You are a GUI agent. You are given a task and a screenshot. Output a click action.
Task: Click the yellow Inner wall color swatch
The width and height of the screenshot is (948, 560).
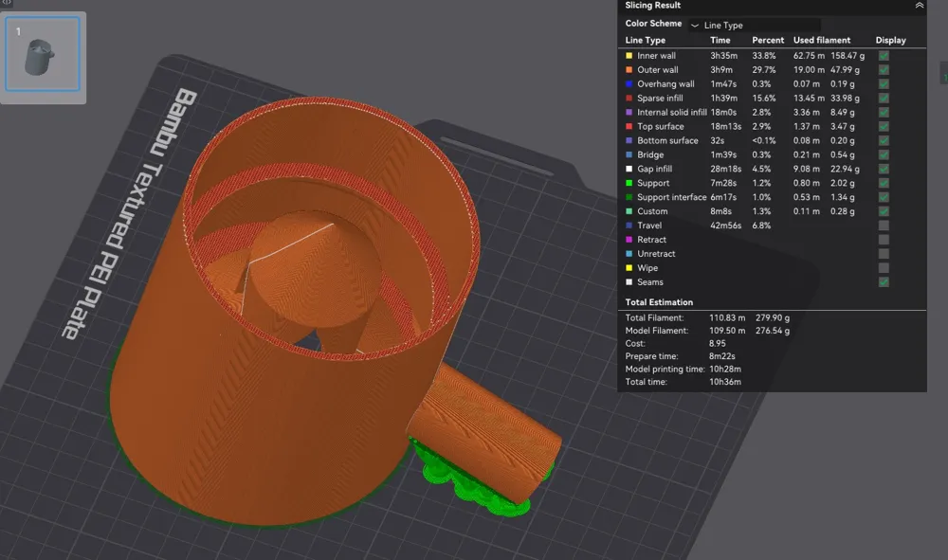(x=629, y=56)
